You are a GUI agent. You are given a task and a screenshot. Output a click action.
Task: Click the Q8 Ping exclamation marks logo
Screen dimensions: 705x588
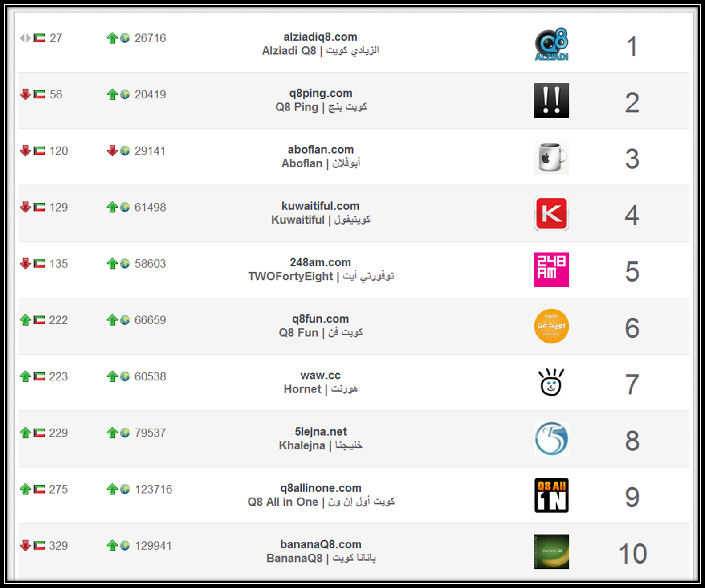[x=551, y=101]
